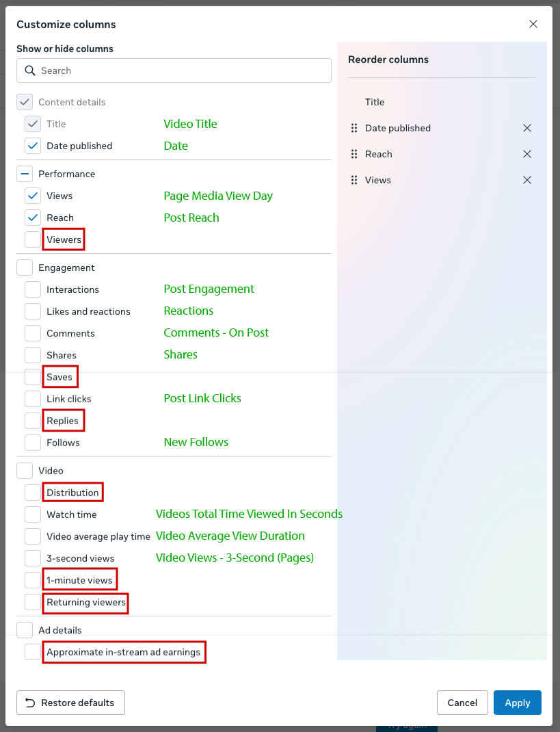Uncheck the Date published checkbox
The height and width of the screenshot is (732, 560).
coord(33,146)
